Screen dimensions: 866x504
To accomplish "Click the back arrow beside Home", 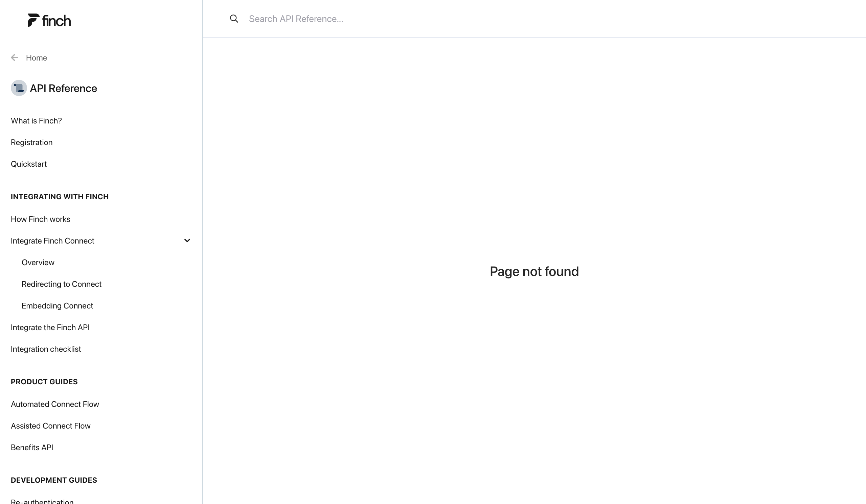I will (x=15, y=58).
